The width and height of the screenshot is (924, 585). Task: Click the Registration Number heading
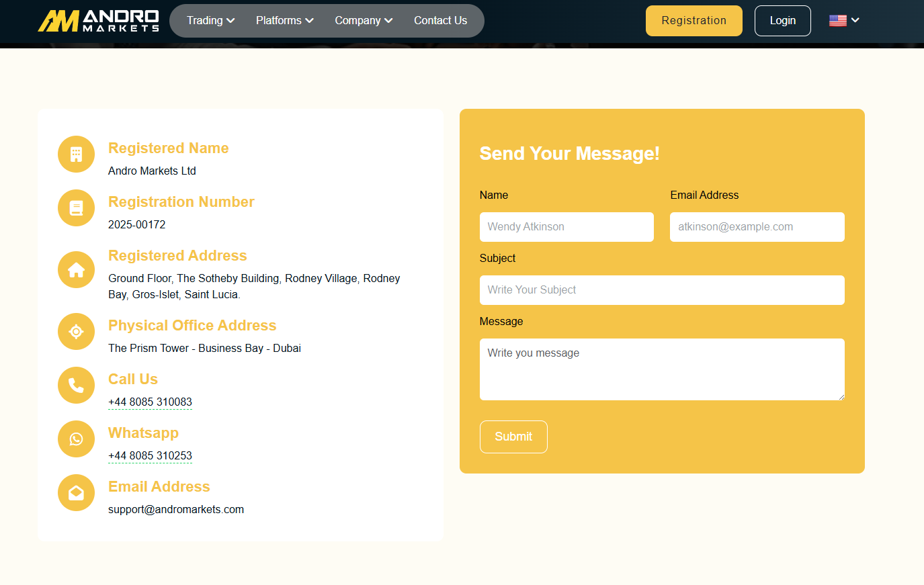181,201
